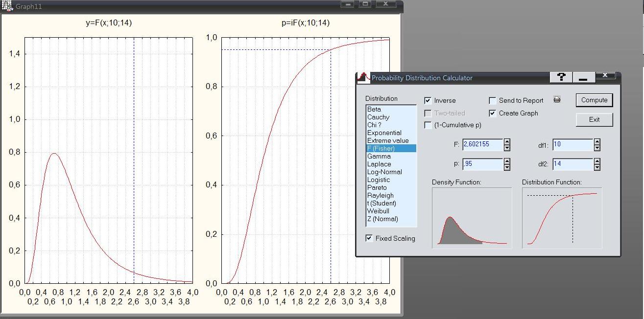Click the Probability Distribution Calculator title icon
The height and width of the screenshot is (319, 644).
(x=363, y=77)
